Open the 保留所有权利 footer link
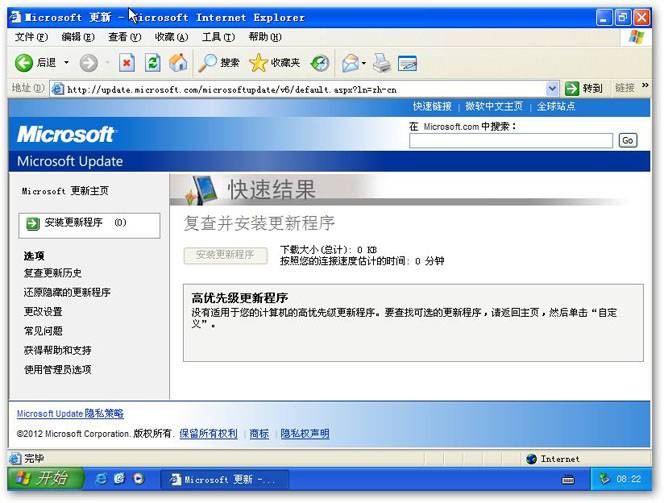The height and width of the screenshot is (503, 664). coord(208,434)
